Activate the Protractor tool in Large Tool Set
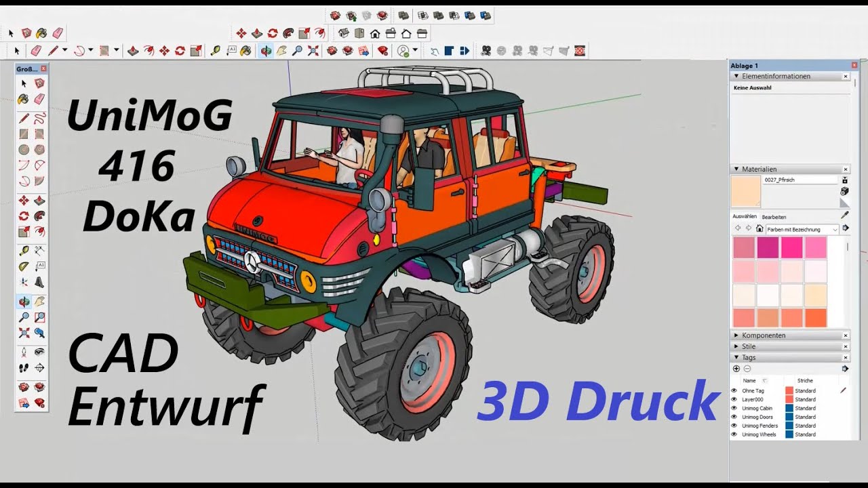Viewport: 868px width, 488px height. click(24, 266)
